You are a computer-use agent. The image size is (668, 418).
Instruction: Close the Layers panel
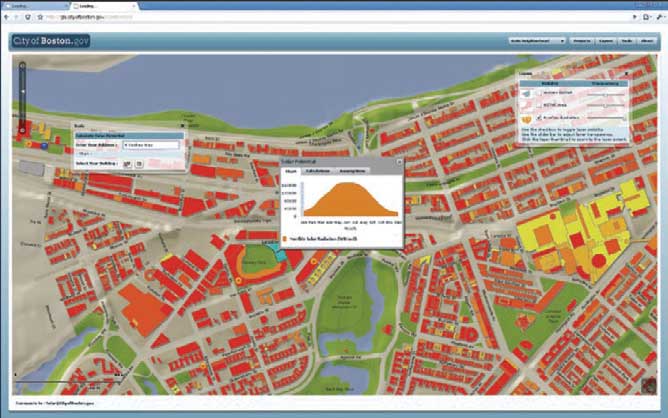(628, 74)
